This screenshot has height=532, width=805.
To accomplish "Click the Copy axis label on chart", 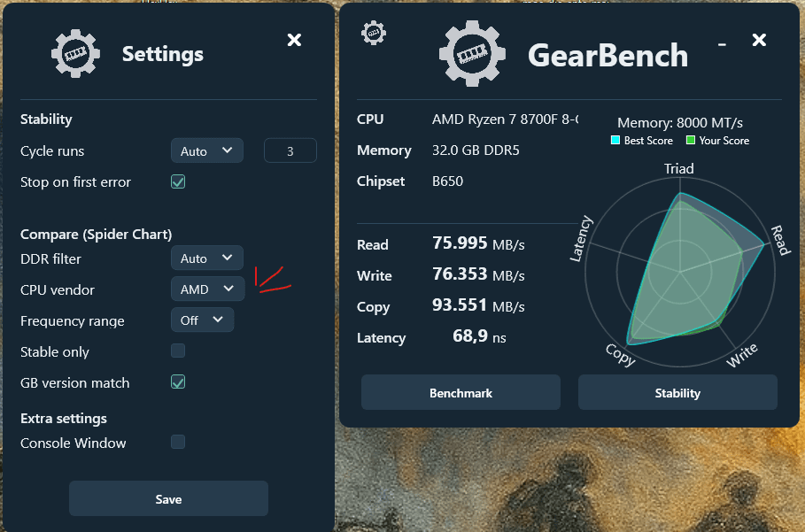I will tap(621, 355).
